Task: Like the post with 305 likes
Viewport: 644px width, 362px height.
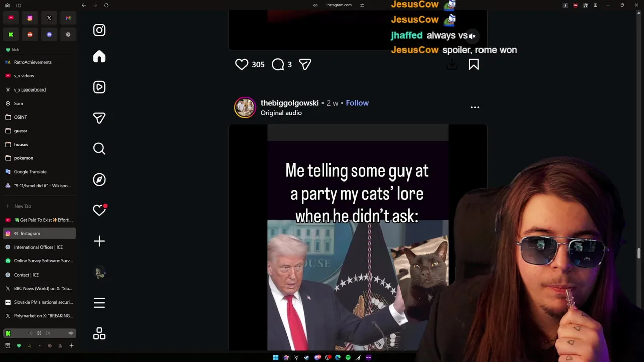Action: click(242, 64)
